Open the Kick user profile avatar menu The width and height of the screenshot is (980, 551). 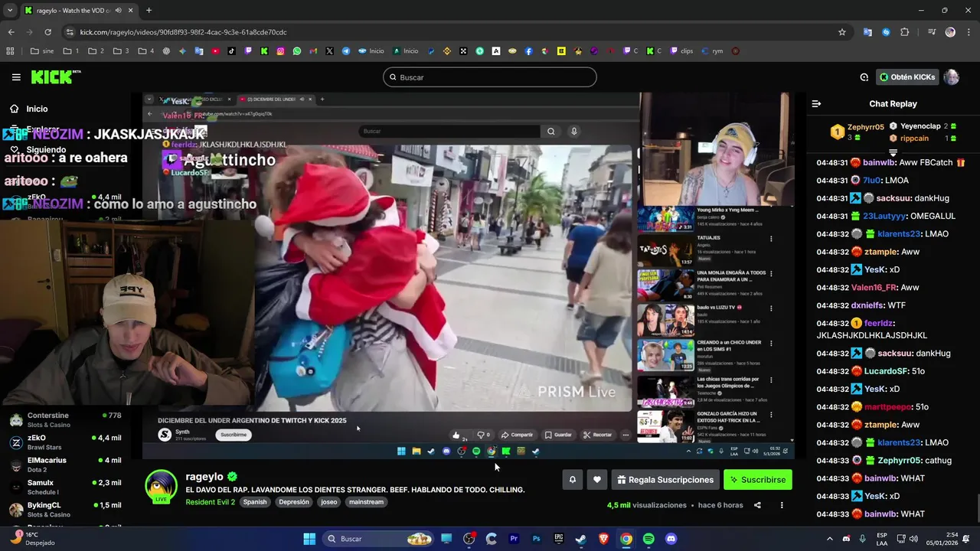click(x=951, y=77)
